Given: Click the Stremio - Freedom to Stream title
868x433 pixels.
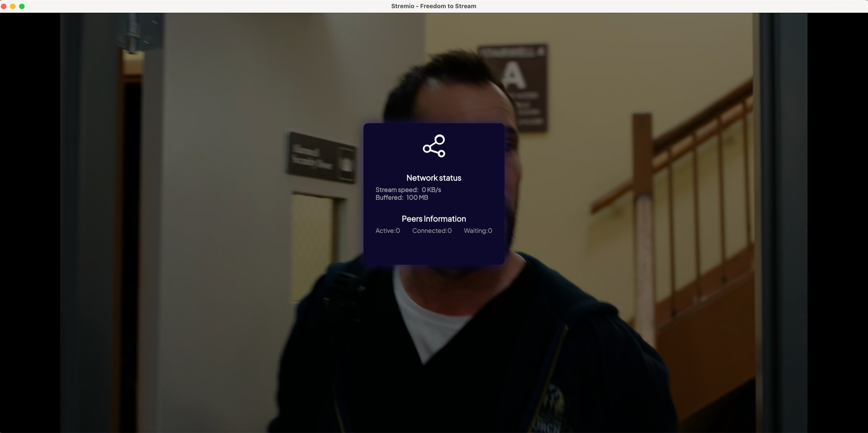Looking at the screenshot, I should tap(434, 6).
